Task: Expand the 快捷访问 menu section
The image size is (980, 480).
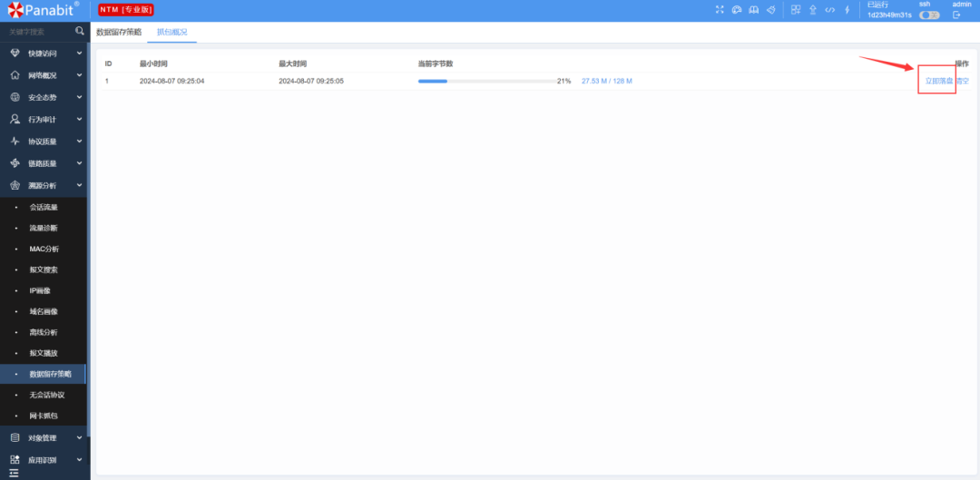Action: coord(44,54)
